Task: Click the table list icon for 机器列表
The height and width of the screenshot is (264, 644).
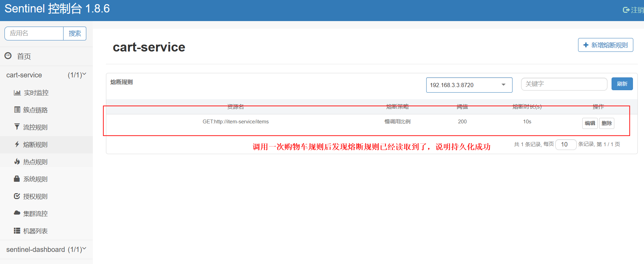Action: click(17, 230)
